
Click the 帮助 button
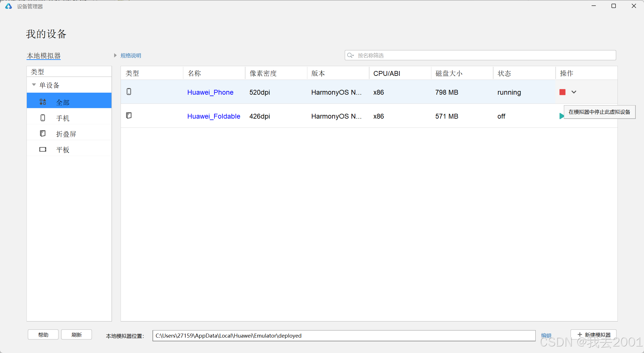[43, 335]
